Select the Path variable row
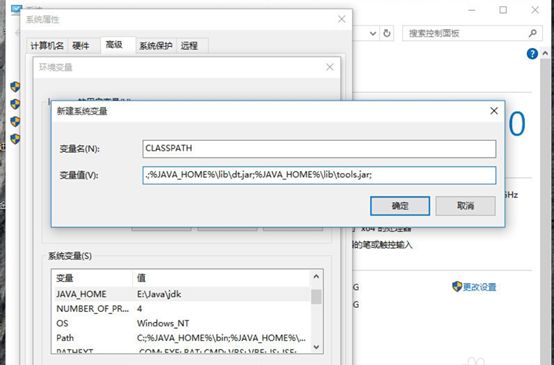Screen dimensions: 554x365 coord(182,338)
